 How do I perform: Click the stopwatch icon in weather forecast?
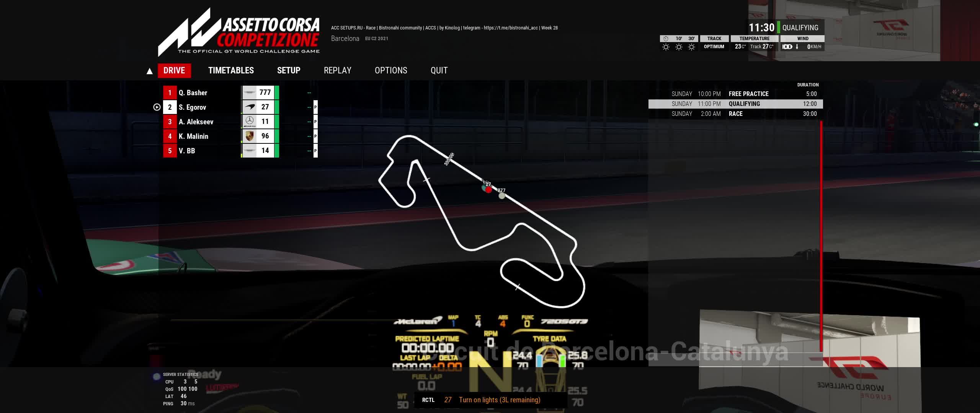(666, 39)
